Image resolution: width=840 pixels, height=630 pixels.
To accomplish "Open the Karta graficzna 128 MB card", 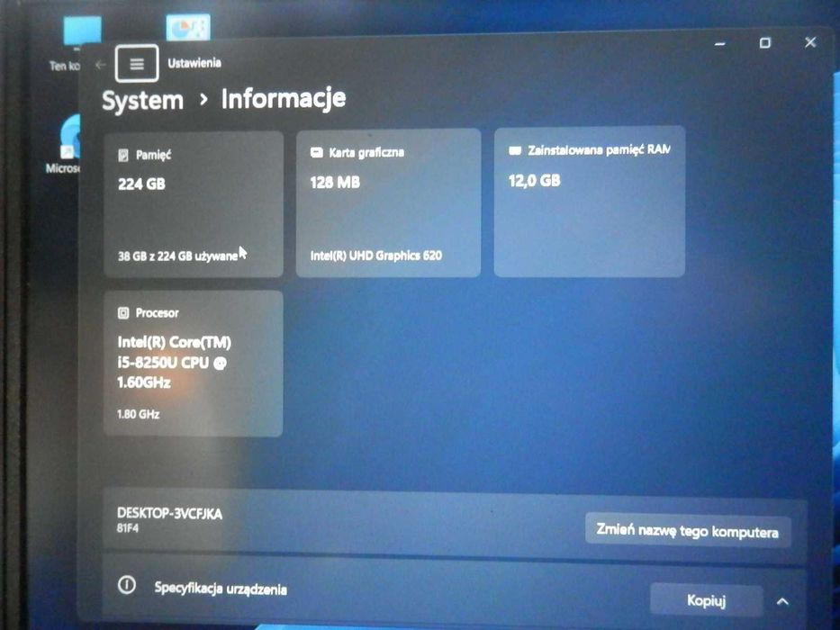I will (x=388, y=203).
